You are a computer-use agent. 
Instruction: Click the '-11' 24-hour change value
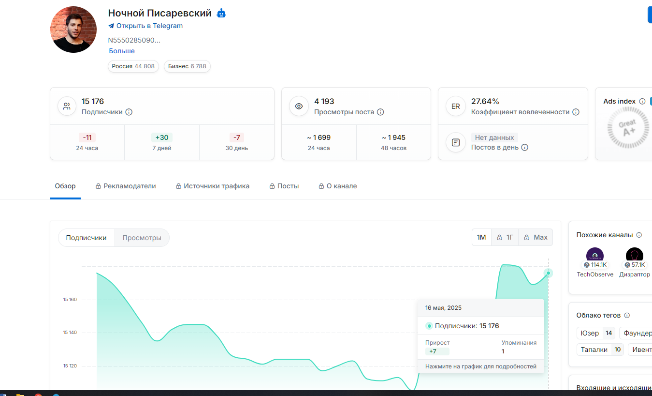point(87,137)
